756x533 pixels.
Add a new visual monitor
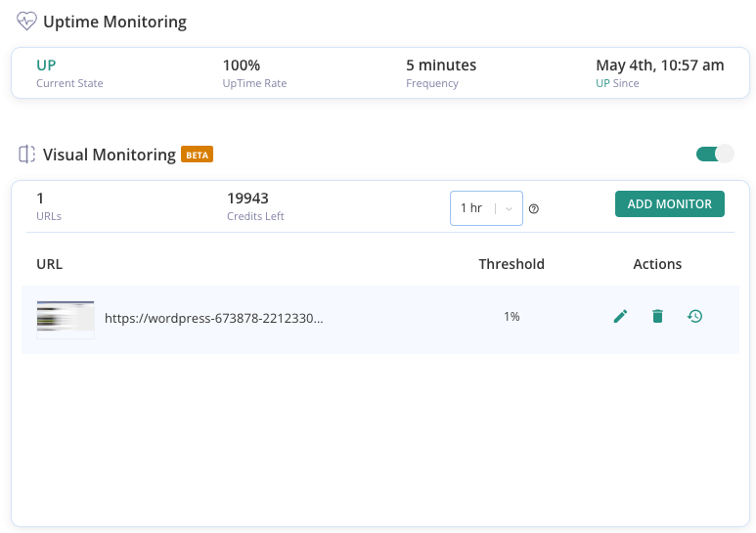[x=669, y=203]
